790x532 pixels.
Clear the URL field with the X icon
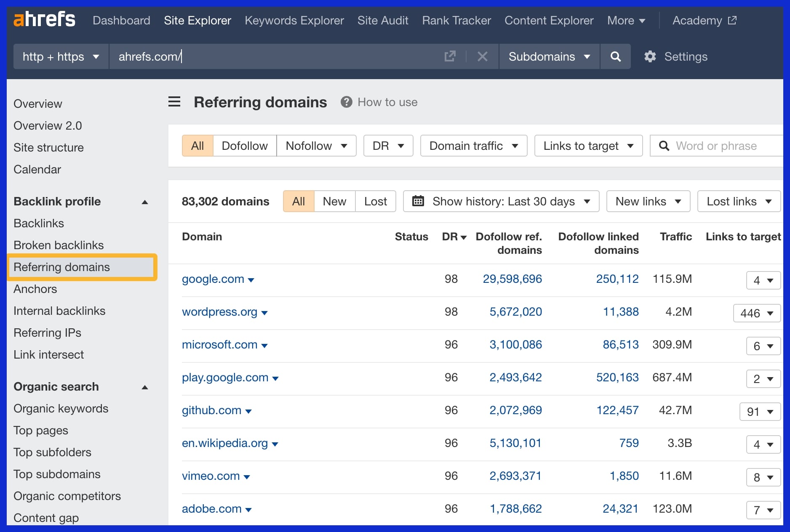pyautogui.click(x=483, y=56)
